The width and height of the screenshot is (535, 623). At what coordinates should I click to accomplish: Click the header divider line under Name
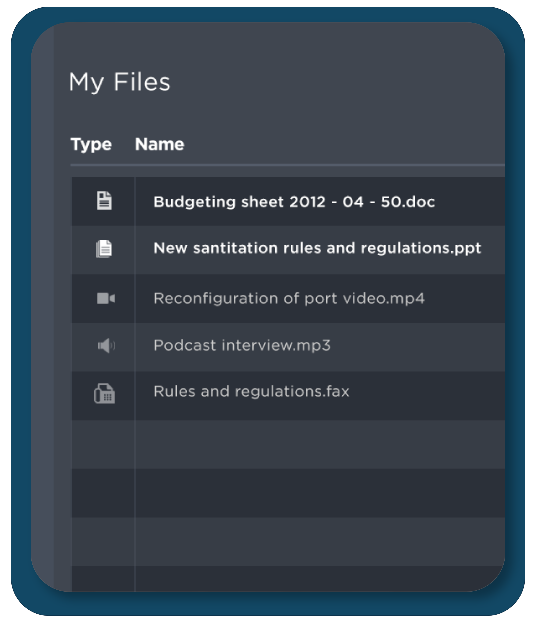tap(288, 164)
